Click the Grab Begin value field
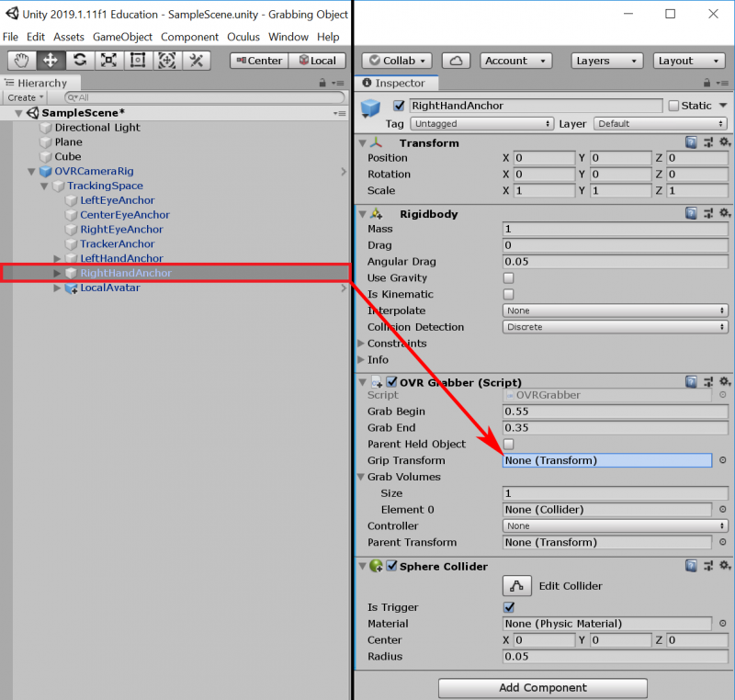This screenshot has height=700, width=735. click(x=615, y=411)
